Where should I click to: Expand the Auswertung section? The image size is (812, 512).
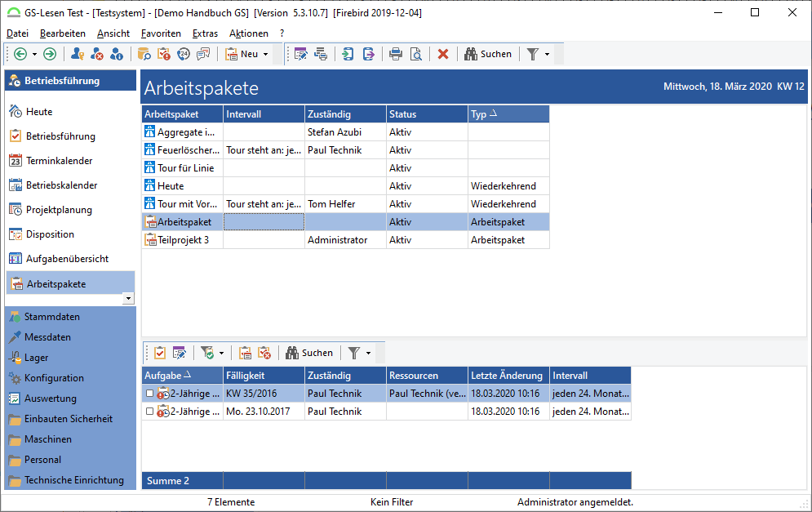(x=70, y=398)
